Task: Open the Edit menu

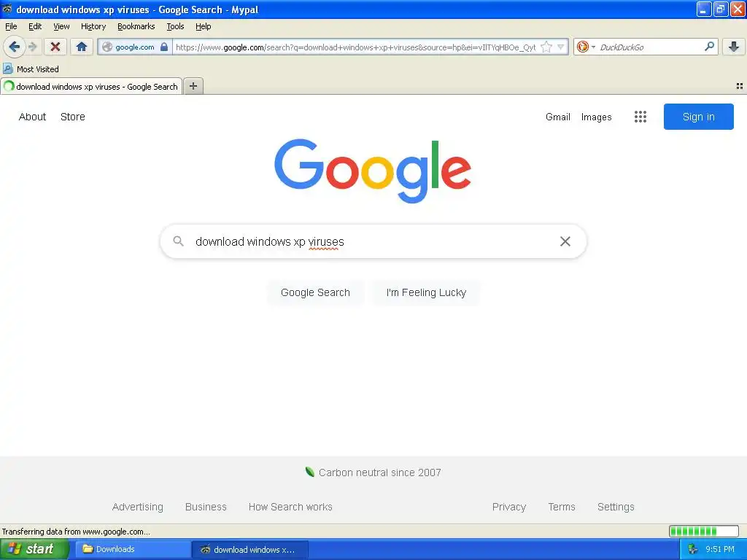Action: 35,26
